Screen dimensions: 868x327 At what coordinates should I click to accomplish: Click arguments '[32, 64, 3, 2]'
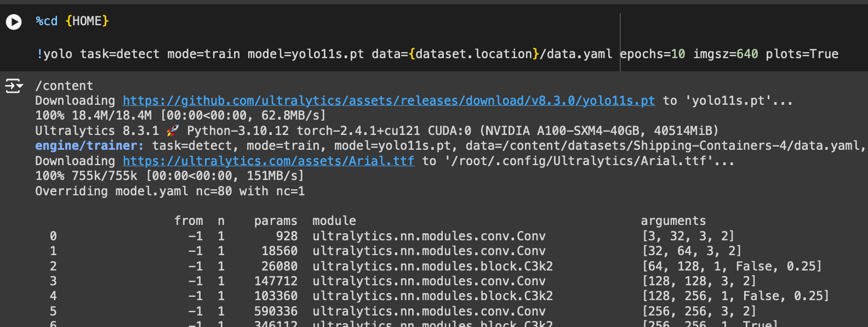(692, 251)
